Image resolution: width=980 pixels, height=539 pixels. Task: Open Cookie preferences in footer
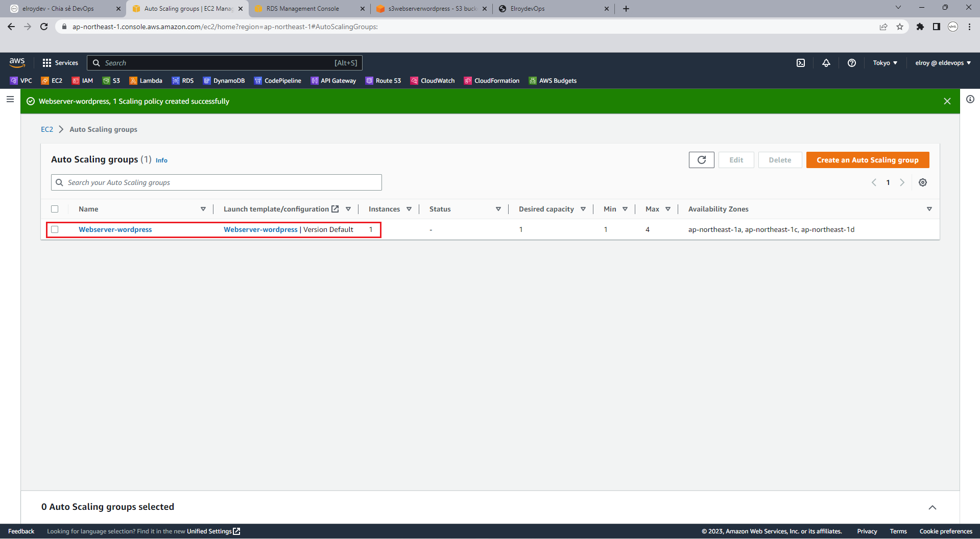(946, 531)
